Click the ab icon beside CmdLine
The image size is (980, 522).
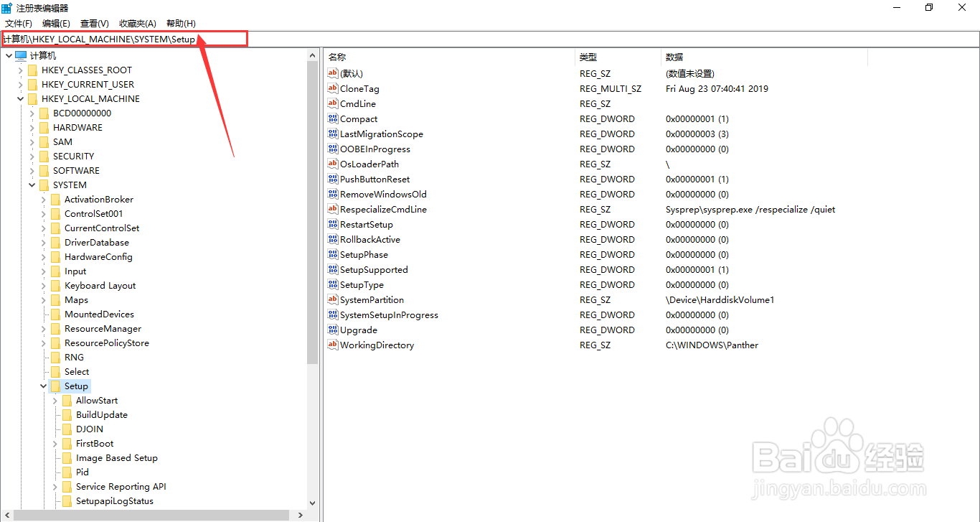[333, 103]
